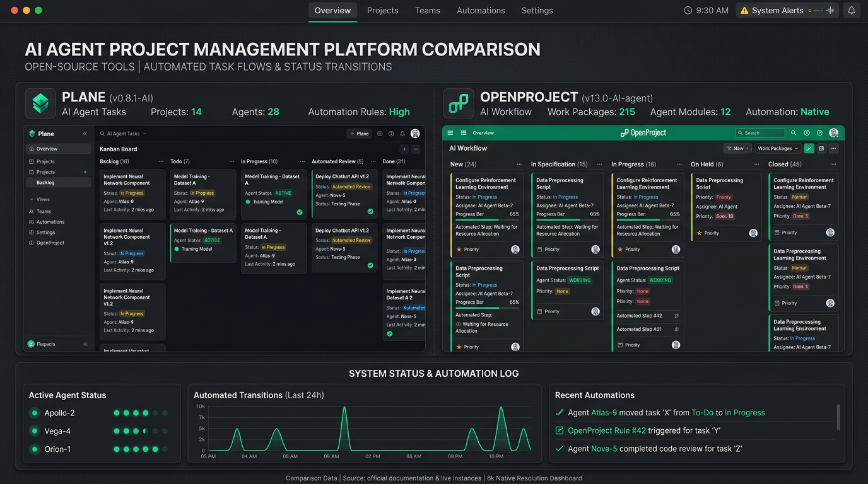Open AI Workflow more actions ellipsis
This screenshot has width=868, height=484.
pyautogui.click(x=834, y=149)
